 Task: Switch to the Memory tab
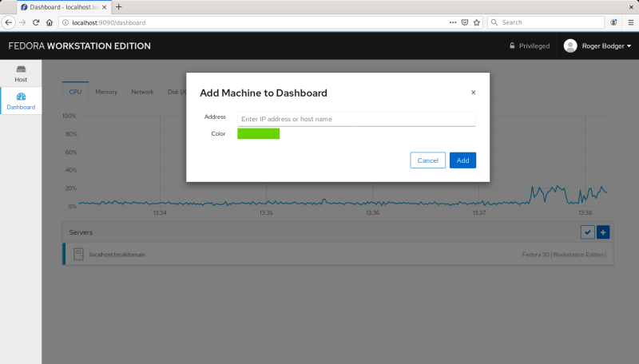coord(106,92)
